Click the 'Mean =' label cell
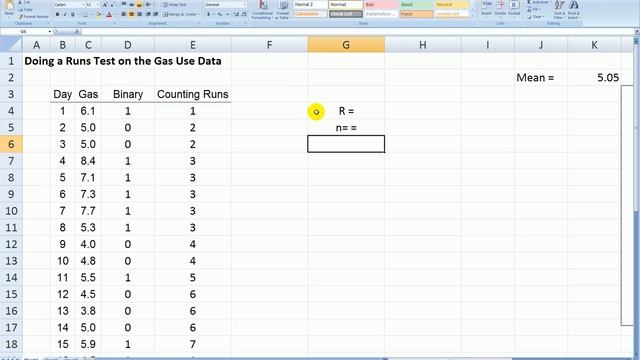 click(541, 78)
